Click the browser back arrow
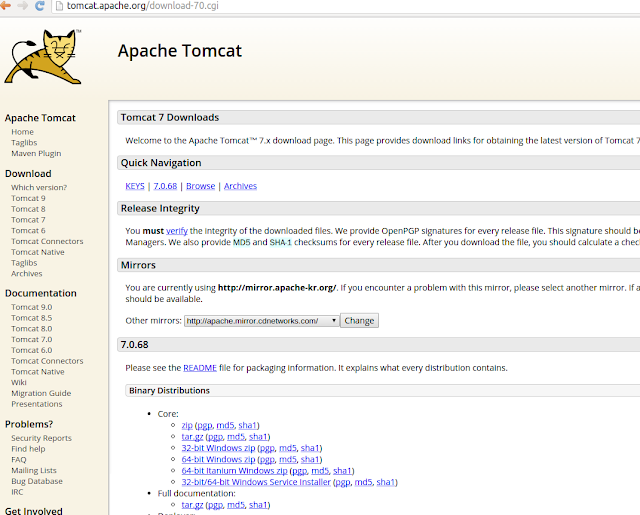This screenshot has height=515, width=640. pyautogui.click(x=9, y=7)
